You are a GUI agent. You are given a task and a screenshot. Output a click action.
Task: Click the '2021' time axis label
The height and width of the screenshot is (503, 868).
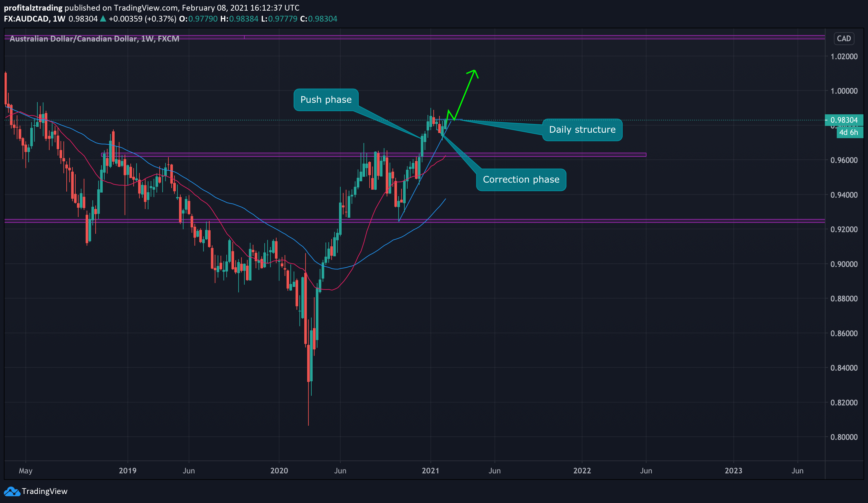tap(430, 470)
